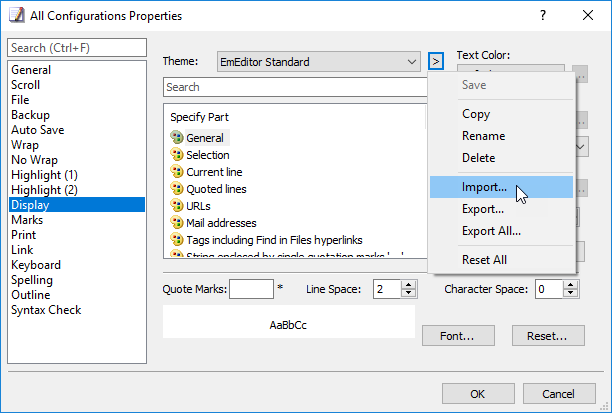Click the icon next to Quoted lines
Viewport: 612px width, 413px height.
(177, 189)
